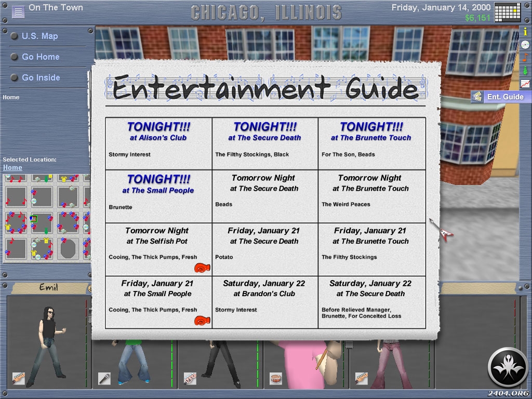Click the round emblem button bottom right
Viewport: 532px width, 399px height.
coord(508,367)
